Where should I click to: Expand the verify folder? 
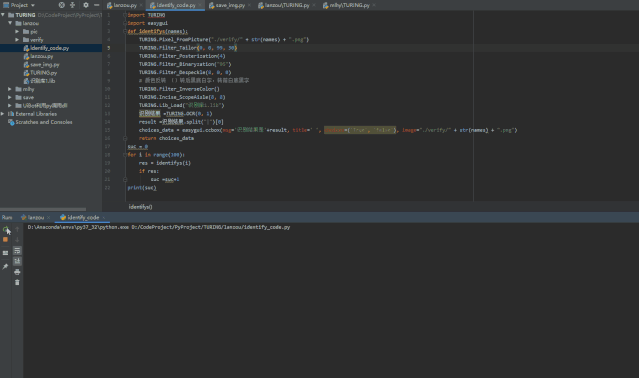point(17,40)
